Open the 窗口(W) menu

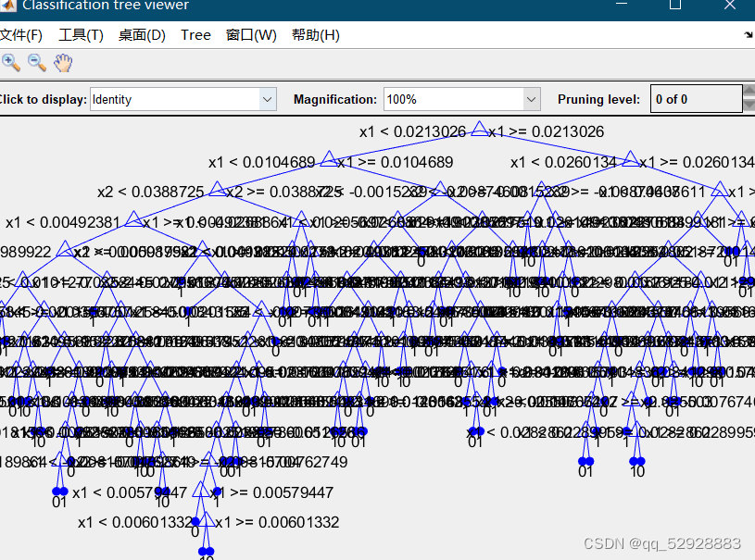[x=251, y=35]
